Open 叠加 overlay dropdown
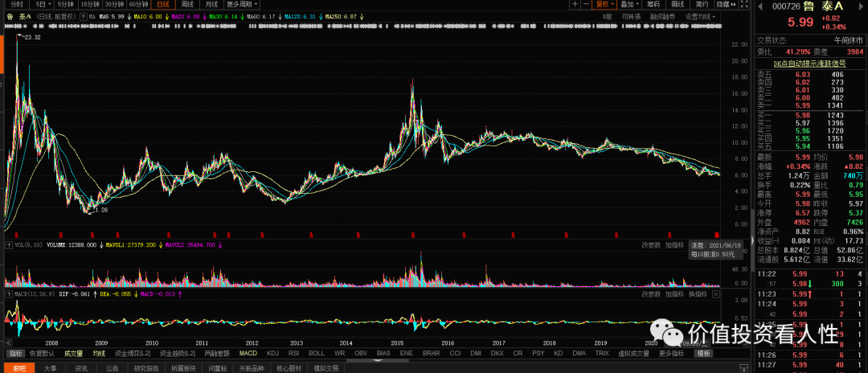 tap(629, 5)
